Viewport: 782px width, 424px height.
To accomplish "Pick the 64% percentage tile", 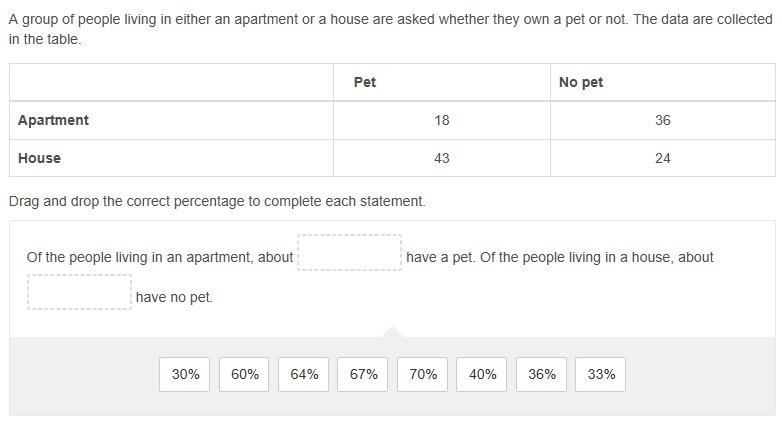I will click(x=303, y=374).
